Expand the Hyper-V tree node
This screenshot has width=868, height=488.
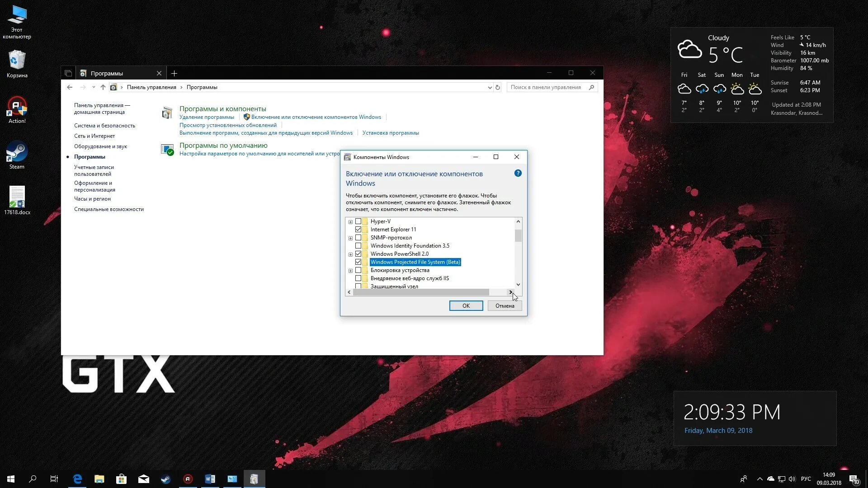[x=350, y=222]
